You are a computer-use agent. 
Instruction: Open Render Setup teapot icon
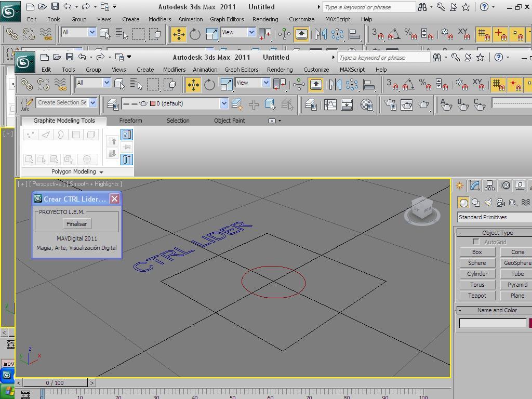(390, 104)
